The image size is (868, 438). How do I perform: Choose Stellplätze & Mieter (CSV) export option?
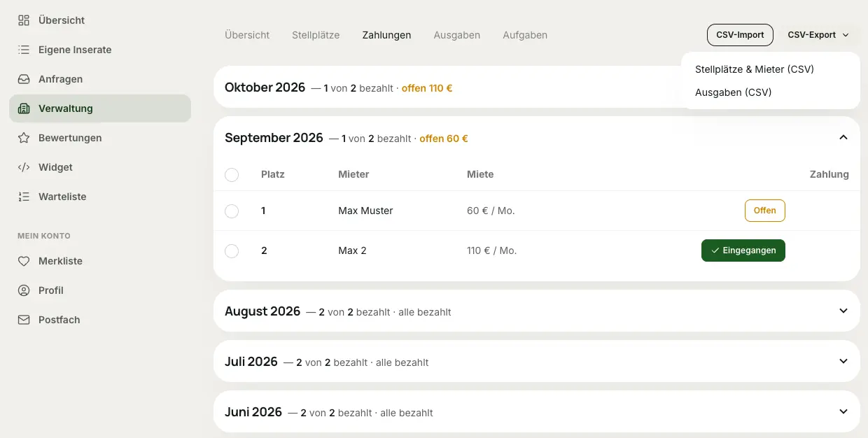[x=771, y=69]
